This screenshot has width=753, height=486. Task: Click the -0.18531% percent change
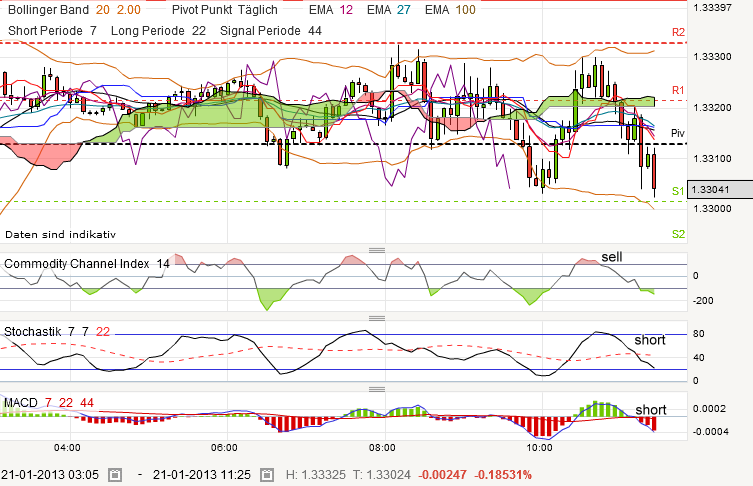pos(503,475)
